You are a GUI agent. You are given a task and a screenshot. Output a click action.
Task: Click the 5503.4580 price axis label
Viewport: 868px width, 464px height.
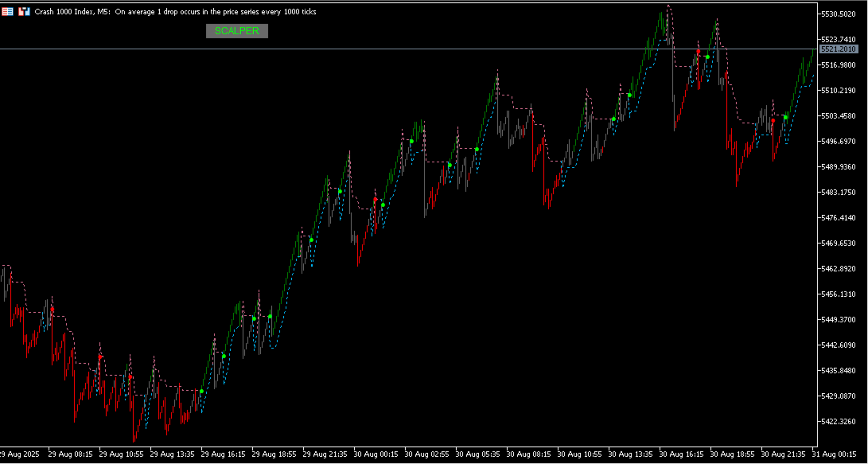tap(838, 115)
